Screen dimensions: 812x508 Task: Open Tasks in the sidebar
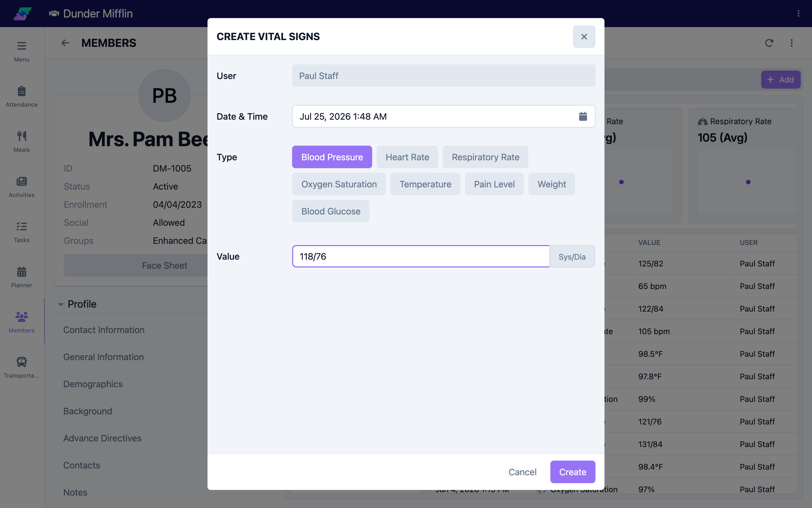(21, 232)
